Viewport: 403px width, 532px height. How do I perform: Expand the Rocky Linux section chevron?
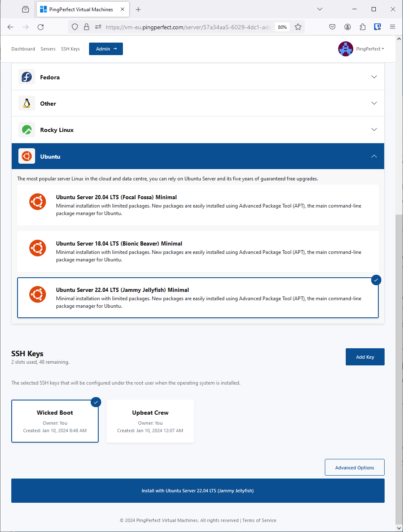[x=374, y=130]
